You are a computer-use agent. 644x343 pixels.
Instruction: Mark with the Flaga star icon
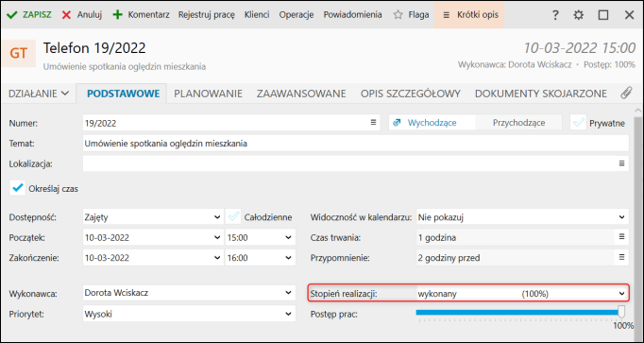pos(398,15)
